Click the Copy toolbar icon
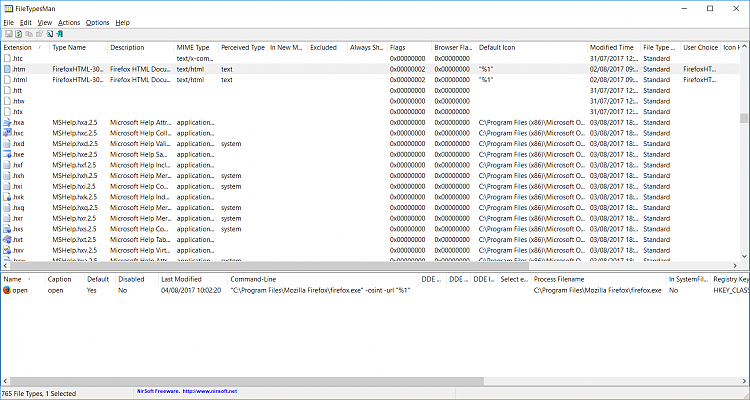 click(28, 34)
